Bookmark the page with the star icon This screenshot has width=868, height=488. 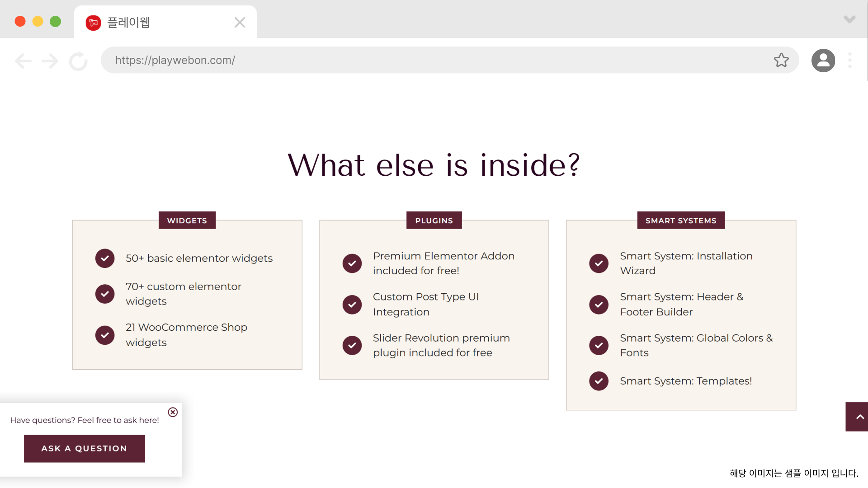click(x=781, y=60)
